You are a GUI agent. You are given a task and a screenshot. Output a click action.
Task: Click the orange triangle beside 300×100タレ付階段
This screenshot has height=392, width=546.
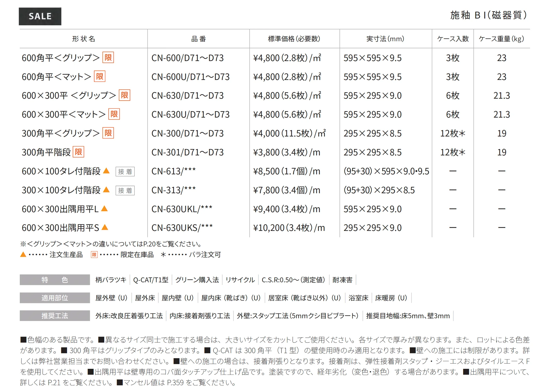click(106, 190)
